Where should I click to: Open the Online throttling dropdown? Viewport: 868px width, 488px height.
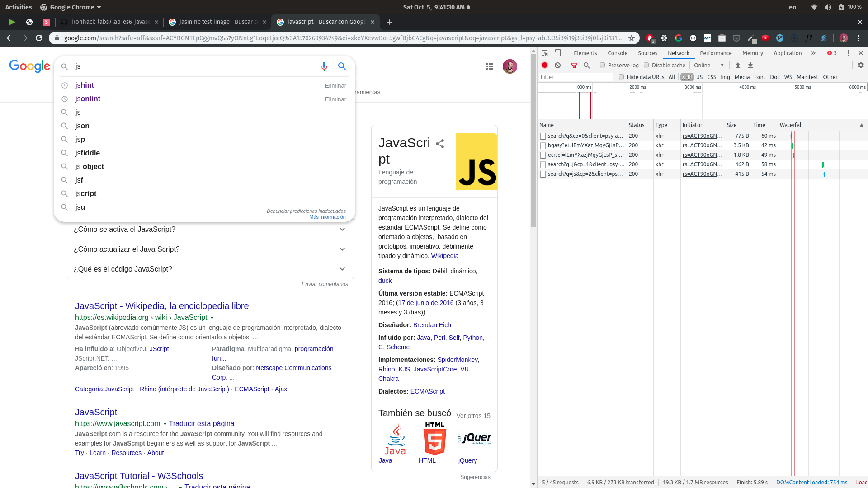coord(708,65)
